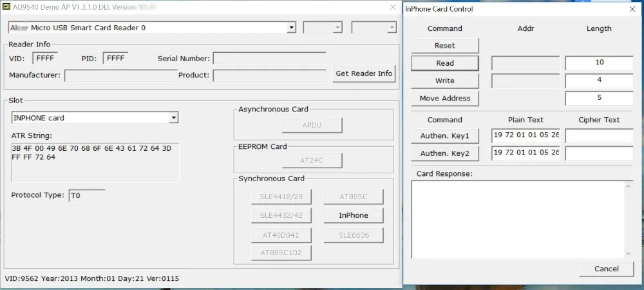Click the Card Response scrollbar down arrow
The image size is (644, 290).
click(628, 253)
